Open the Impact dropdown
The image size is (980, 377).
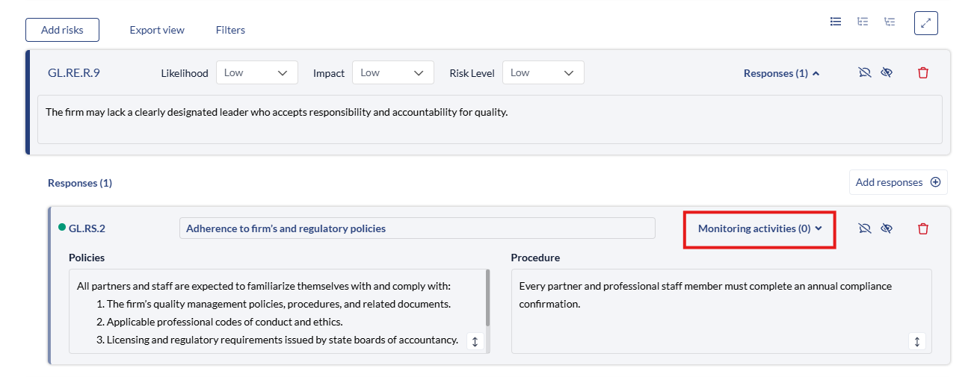pos(392,73)
